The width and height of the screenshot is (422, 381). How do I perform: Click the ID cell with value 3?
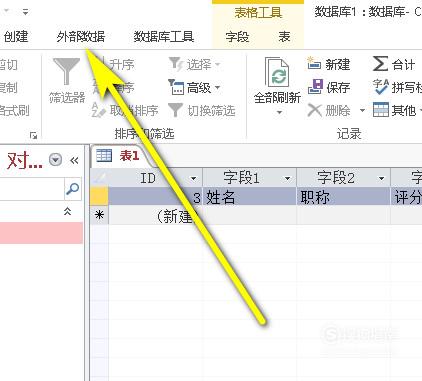pyautogui.click(x=155, y=197)
